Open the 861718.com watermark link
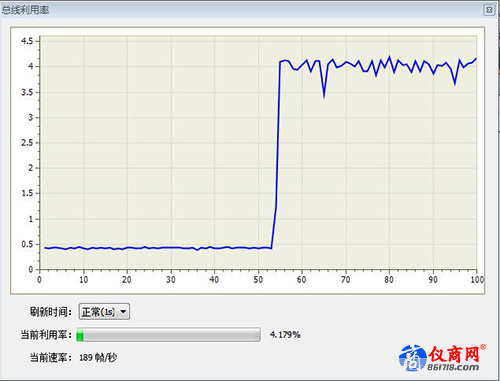 pos(453,367)
